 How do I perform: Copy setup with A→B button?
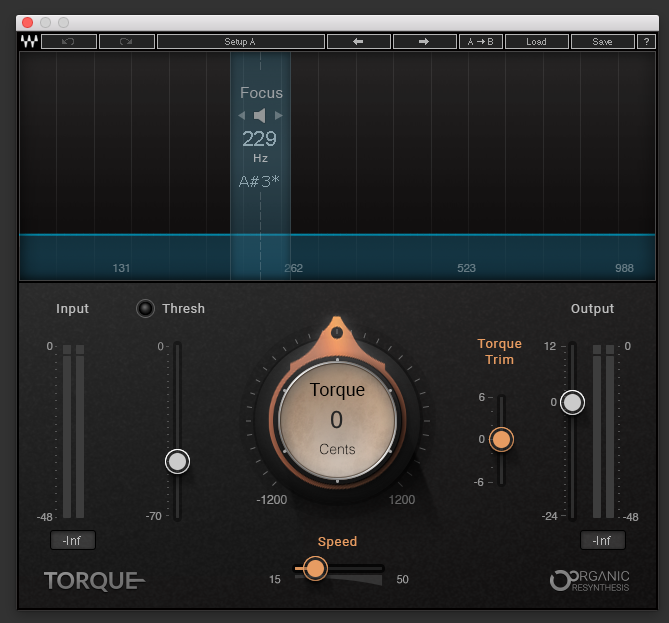pyautogui.click(x=480, y=41)
